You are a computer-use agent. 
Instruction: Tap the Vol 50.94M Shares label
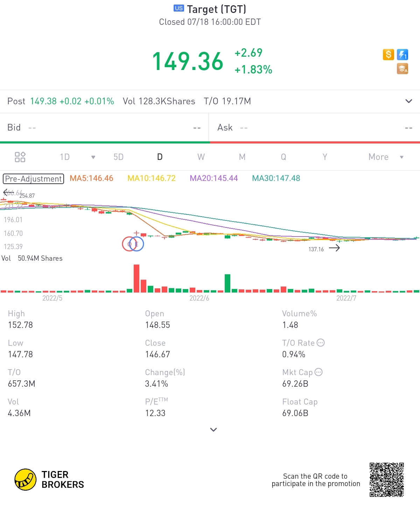(32, 258)
